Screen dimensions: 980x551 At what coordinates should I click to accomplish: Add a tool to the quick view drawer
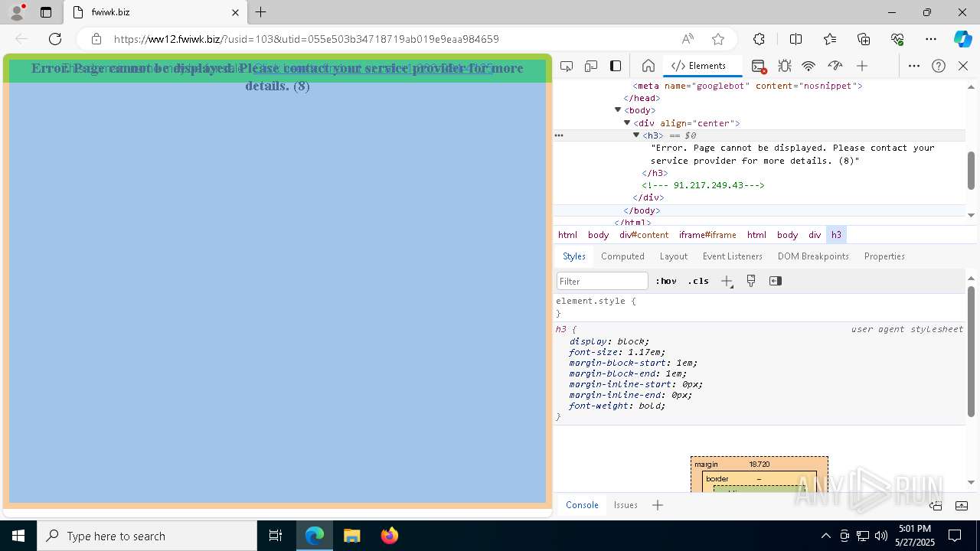click(x=658, y=505)
